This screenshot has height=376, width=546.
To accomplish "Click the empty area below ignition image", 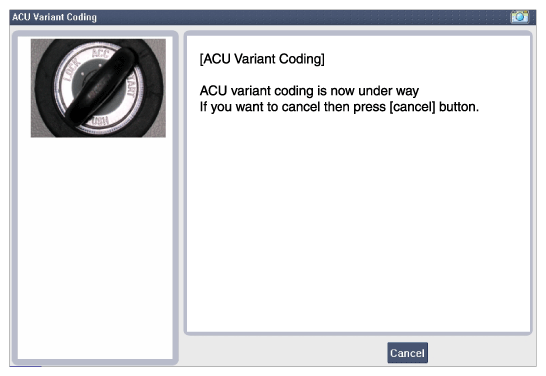I will 95,247.
